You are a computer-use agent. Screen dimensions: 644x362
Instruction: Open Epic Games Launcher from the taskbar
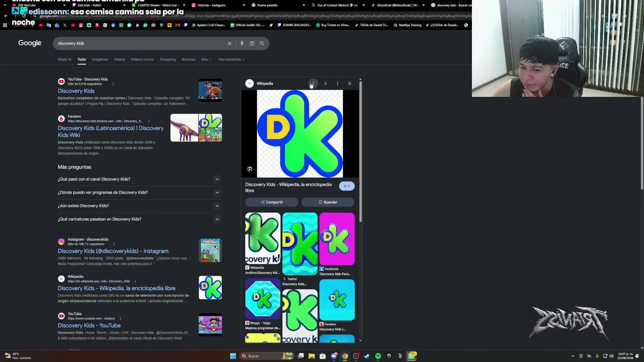point(389,356)
